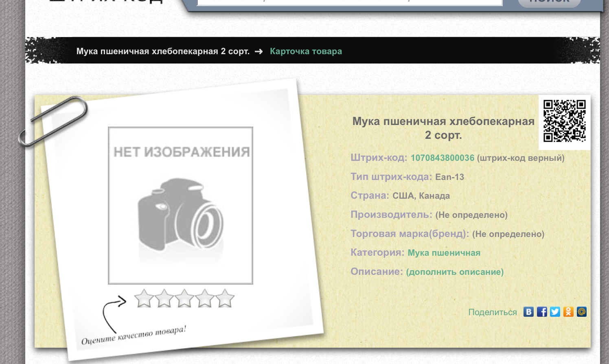The width and height of the screenshot is (609, 364).
Task: Click the 'Поделиться' share label
Action: [492, 312]
